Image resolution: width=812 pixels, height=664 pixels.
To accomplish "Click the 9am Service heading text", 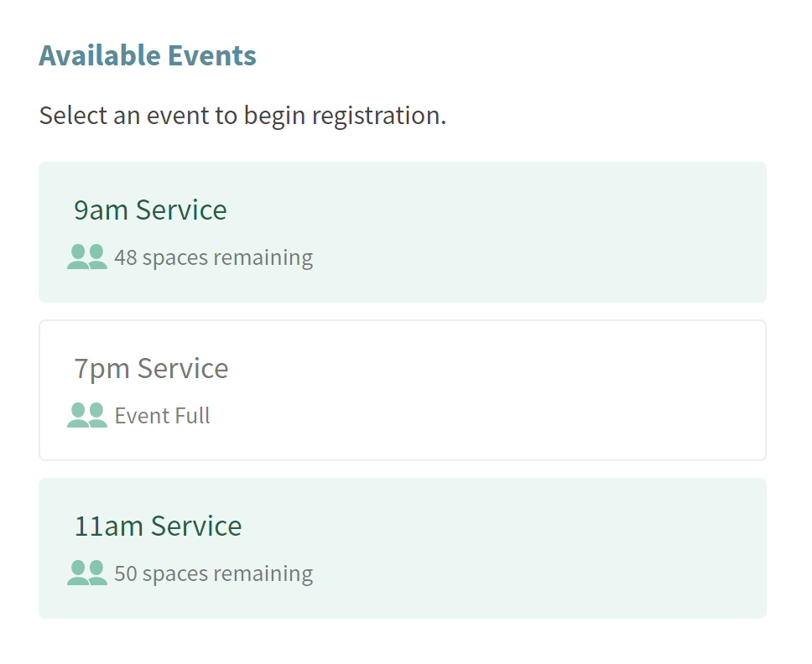I will tap(151, 210).
